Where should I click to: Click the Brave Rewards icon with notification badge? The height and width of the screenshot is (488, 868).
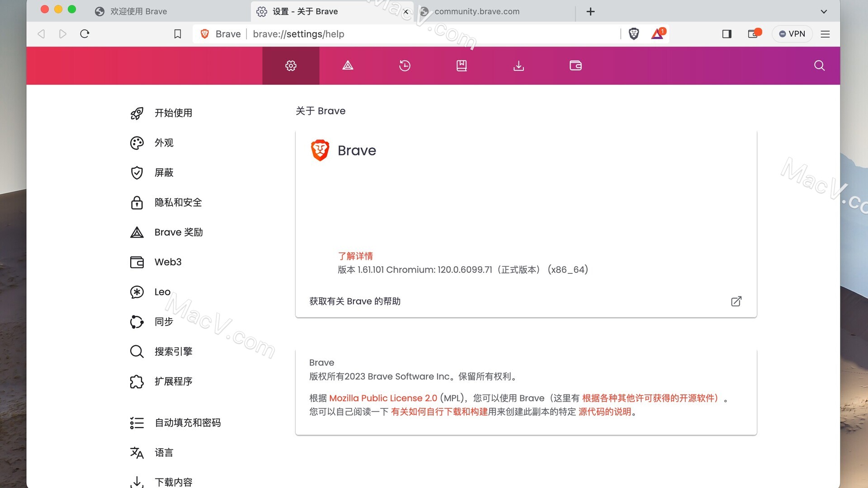point(658,34)
